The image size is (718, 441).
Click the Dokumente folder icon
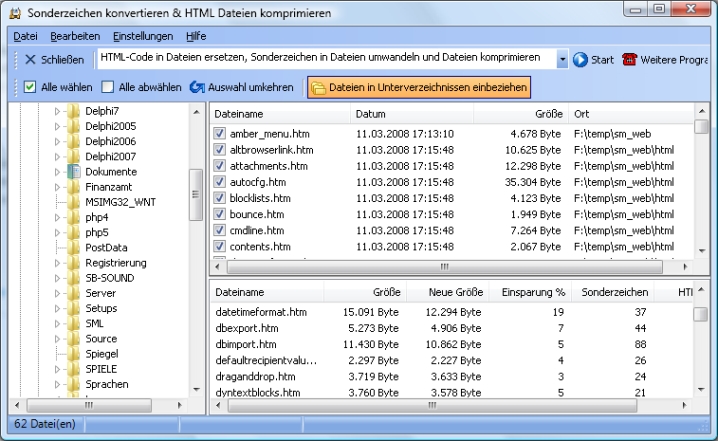pos(74,171)
